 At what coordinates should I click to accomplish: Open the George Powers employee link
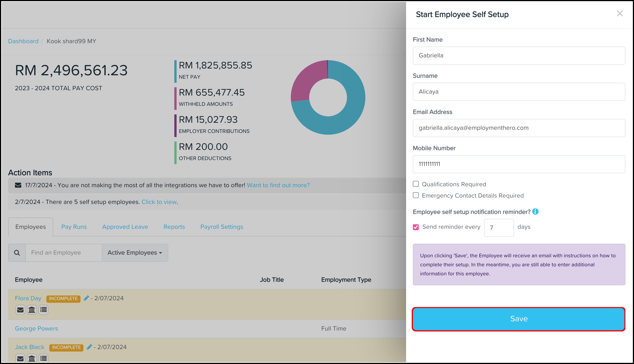(x=36, y=329)
